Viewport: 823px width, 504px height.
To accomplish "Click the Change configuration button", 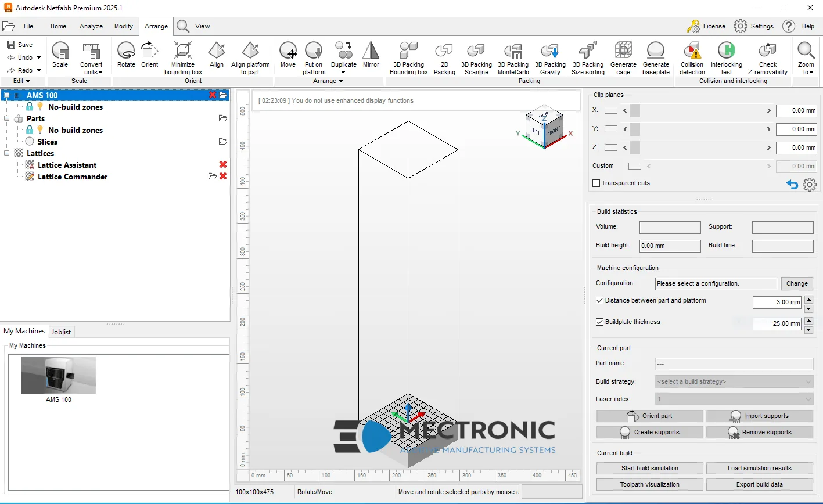I will pyautogui.click(x=797, y=283).
